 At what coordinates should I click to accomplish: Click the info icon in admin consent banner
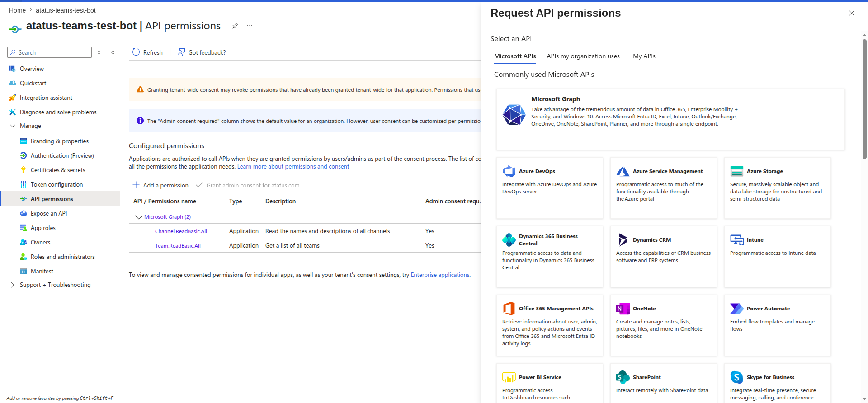(140, 121)
